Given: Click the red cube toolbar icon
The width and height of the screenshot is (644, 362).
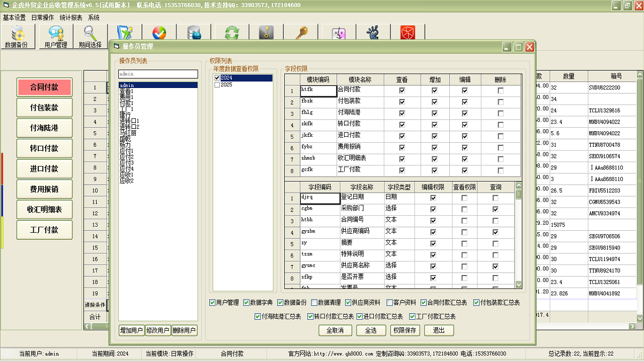Looking at the screenshot, I should 408,33.
